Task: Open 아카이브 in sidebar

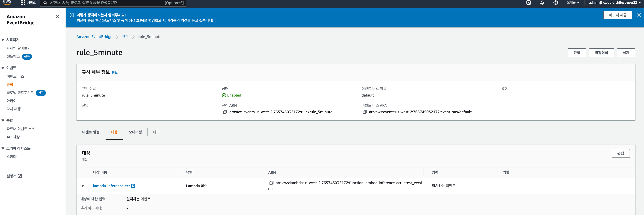Action: pyautogui.click(x=13, y=101)
